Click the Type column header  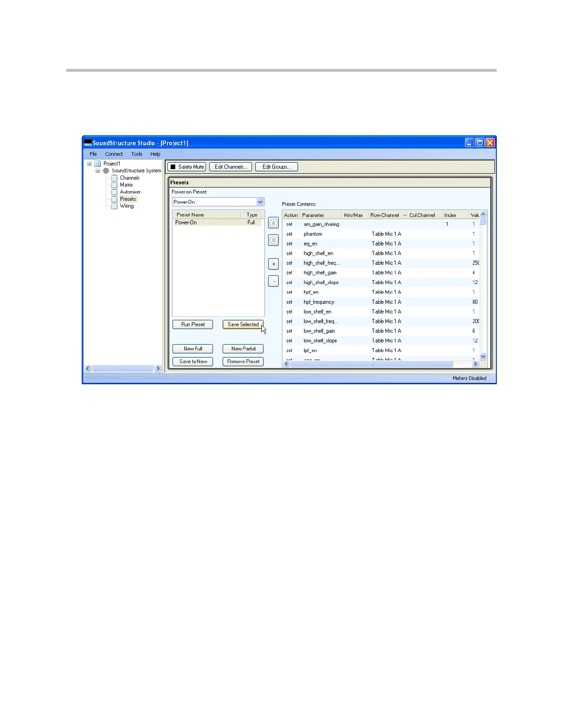coord(252,215)
